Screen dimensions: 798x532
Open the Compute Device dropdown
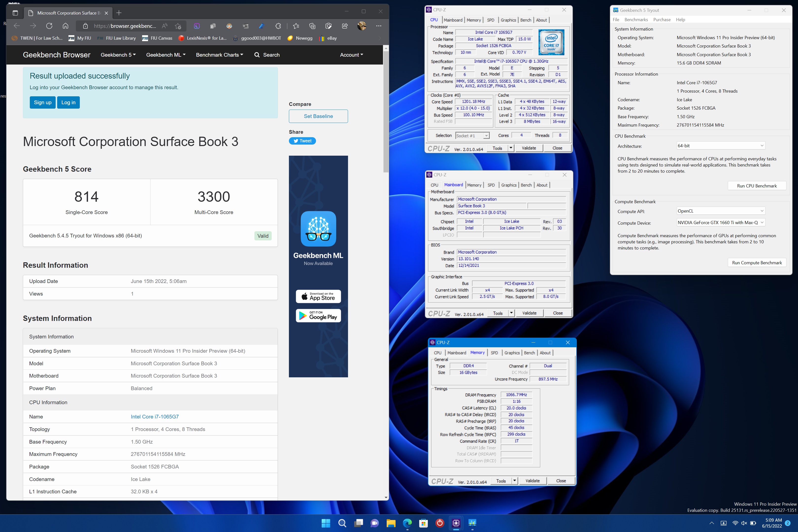click(x=721, y=223)
